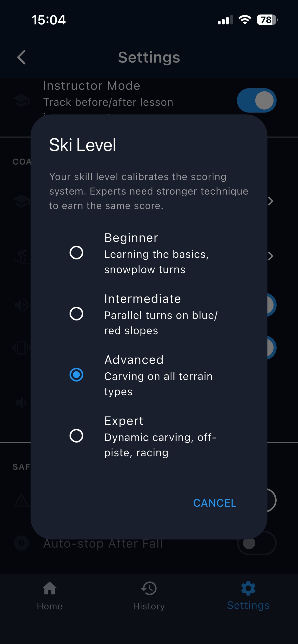Tap CANCEL to dismiss the Ski Level dialog
Viewport: 298px width, 644px height.
[x=215, y=503]
